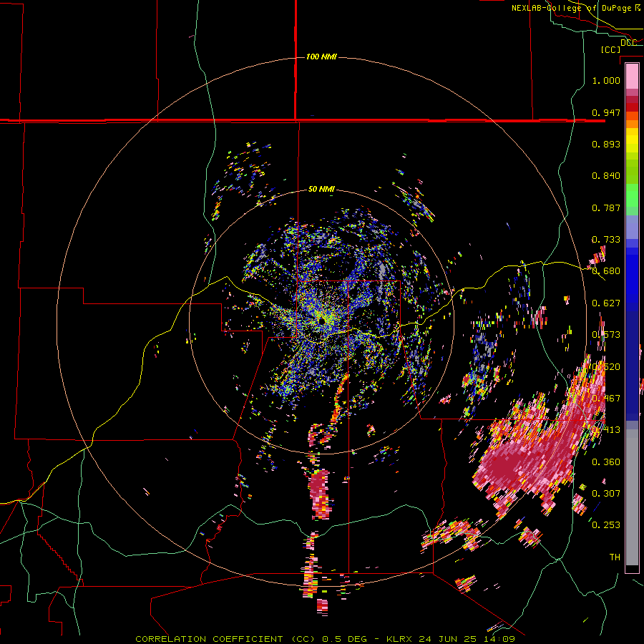Click the 14:09 timestamp
Viewport: 644px width, 644px height.
coord(499,639)
